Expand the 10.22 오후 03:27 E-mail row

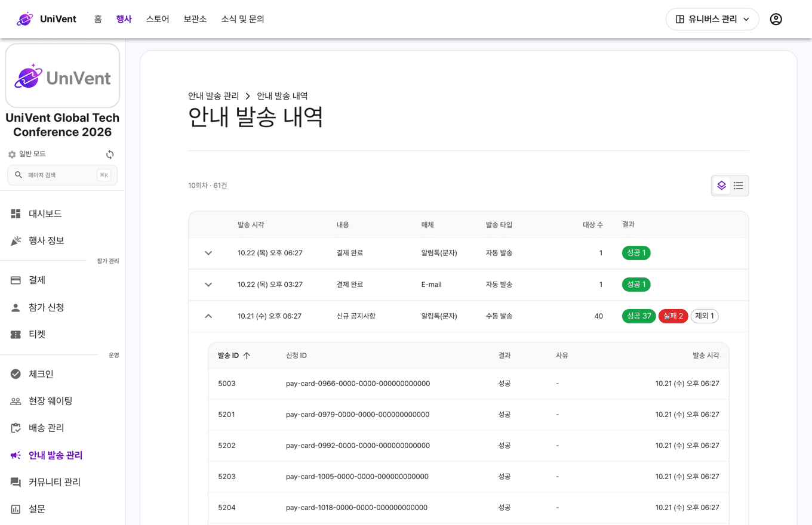(208, 285)
